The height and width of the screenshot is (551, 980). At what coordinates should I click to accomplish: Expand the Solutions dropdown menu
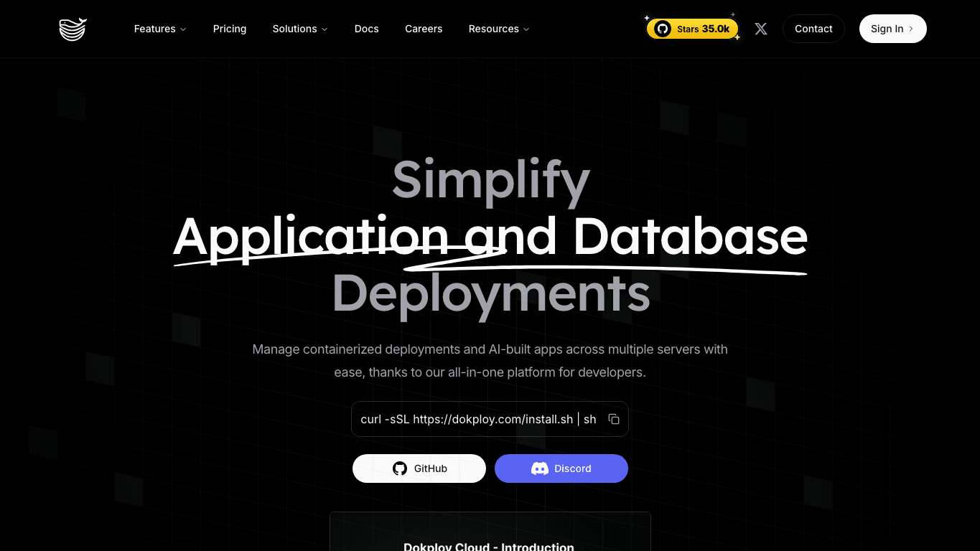click(x=300, y=29)
